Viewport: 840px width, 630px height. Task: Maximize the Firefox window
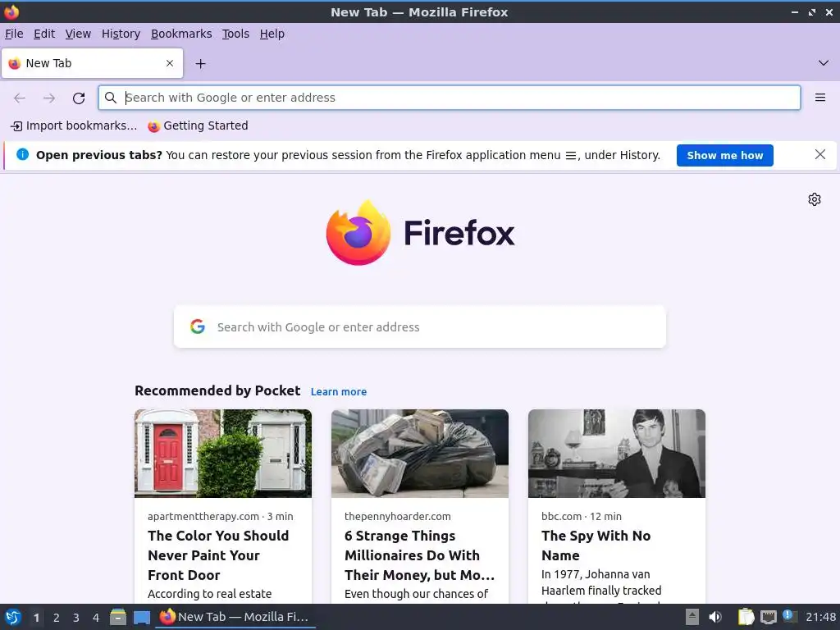[812, 11]
